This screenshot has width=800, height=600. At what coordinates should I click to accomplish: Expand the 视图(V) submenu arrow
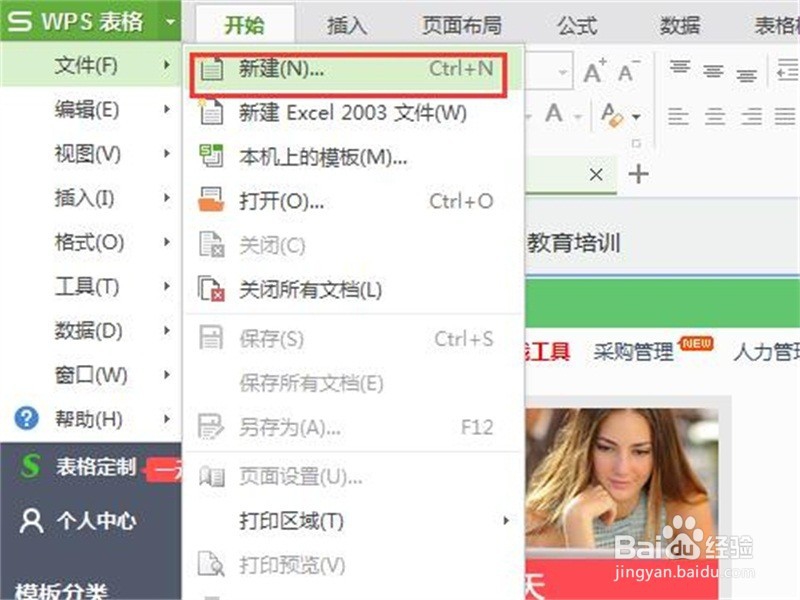coord(167,153)
